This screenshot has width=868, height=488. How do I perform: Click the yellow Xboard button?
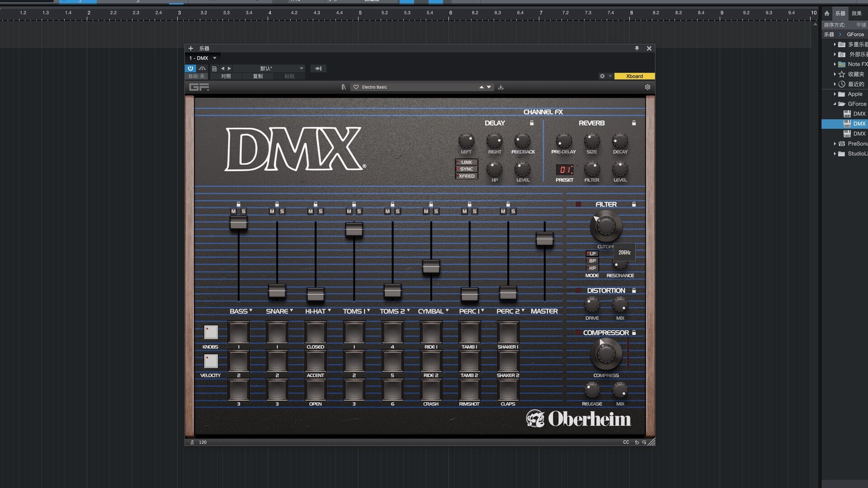pyautogui.click(x=634, y=76)
